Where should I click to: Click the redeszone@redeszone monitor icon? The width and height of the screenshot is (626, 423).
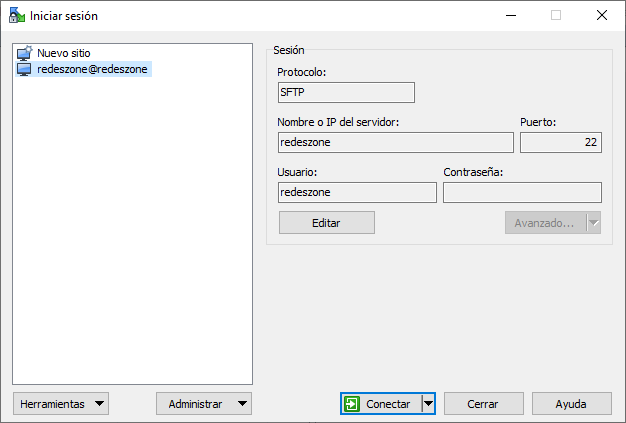pyautogui.click(x=24, y=69)
